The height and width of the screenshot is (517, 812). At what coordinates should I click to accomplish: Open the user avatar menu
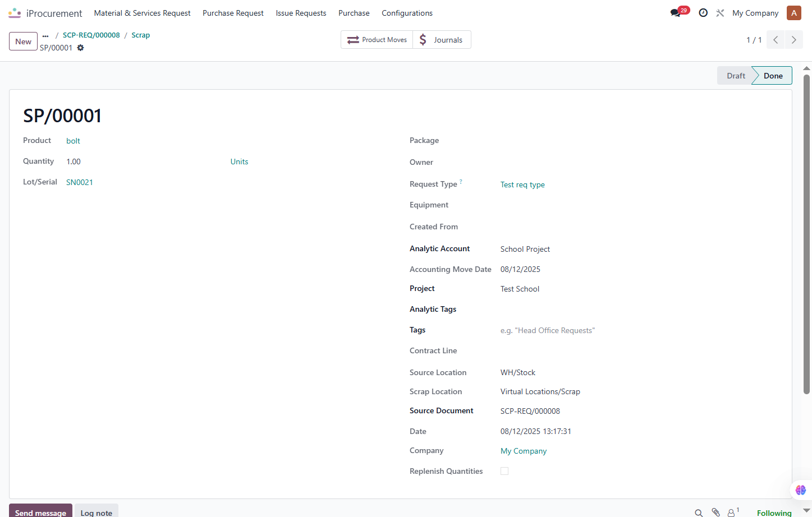tap(794, 13)
